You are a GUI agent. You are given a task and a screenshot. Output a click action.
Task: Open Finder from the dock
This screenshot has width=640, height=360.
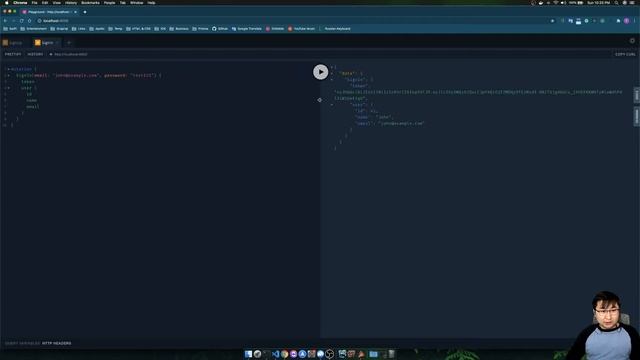248,354
